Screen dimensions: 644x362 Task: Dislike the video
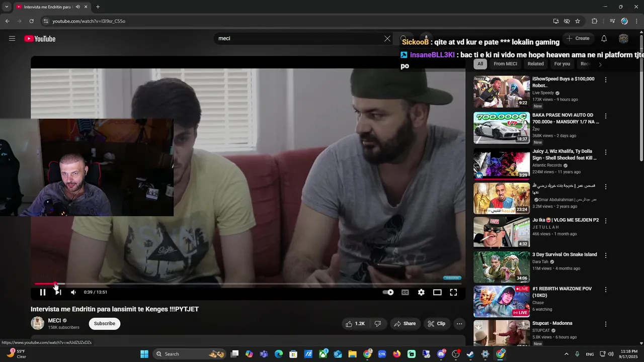tap(378, 324)
